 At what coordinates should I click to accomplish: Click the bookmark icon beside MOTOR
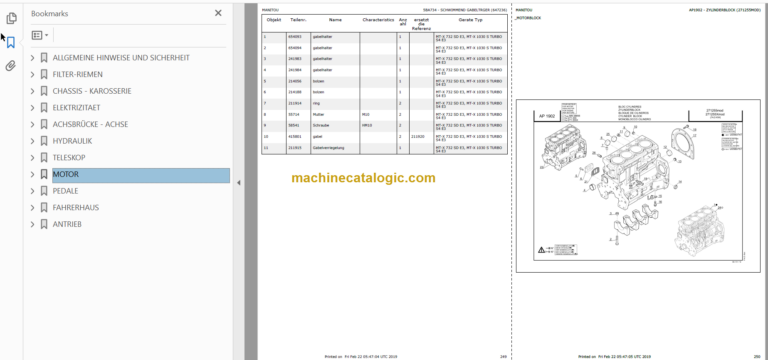[44, 174]
